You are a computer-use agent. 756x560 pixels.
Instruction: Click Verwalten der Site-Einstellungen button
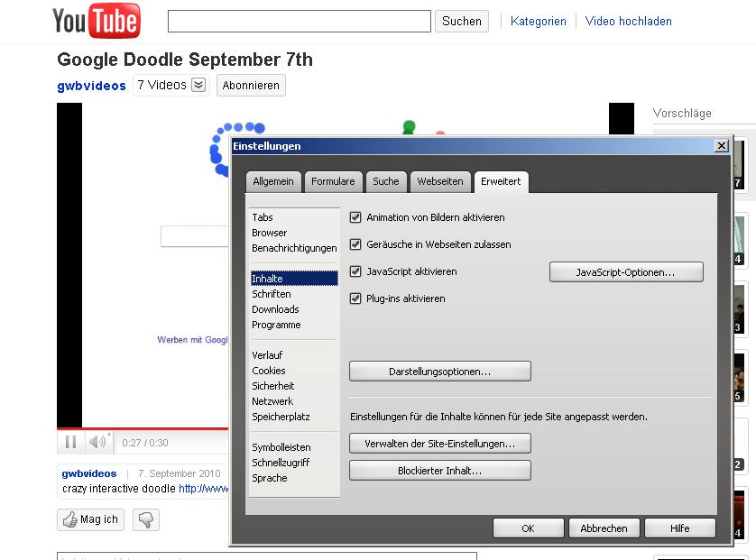(439, 444)
